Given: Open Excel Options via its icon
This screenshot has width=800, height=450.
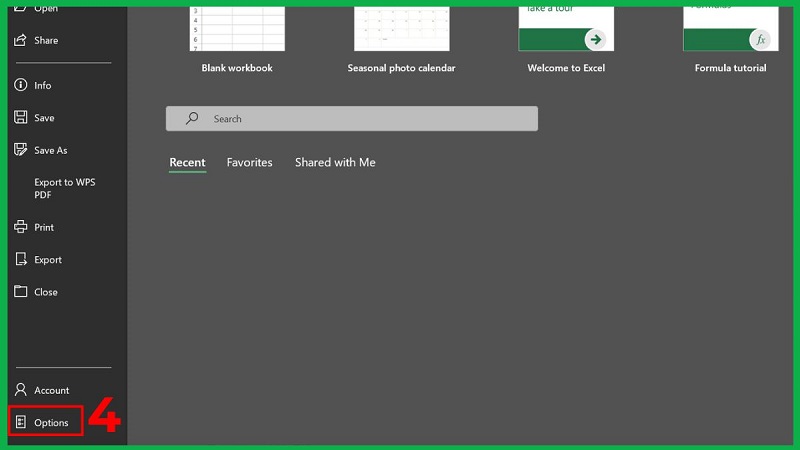Looking at the screenshot, I should [21, 423].
